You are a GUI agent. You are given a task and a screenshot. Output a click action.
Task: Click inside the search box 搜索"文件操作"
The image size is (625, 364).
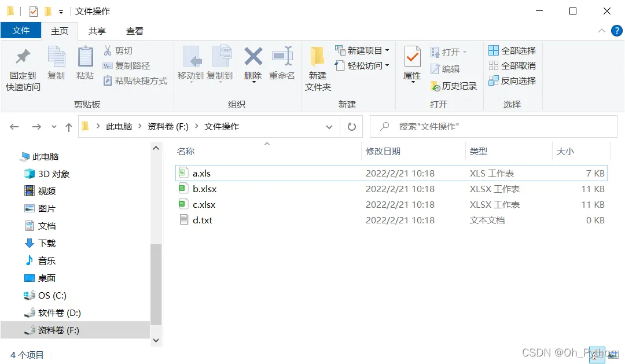pyautogui.click(x=492, y=126)
